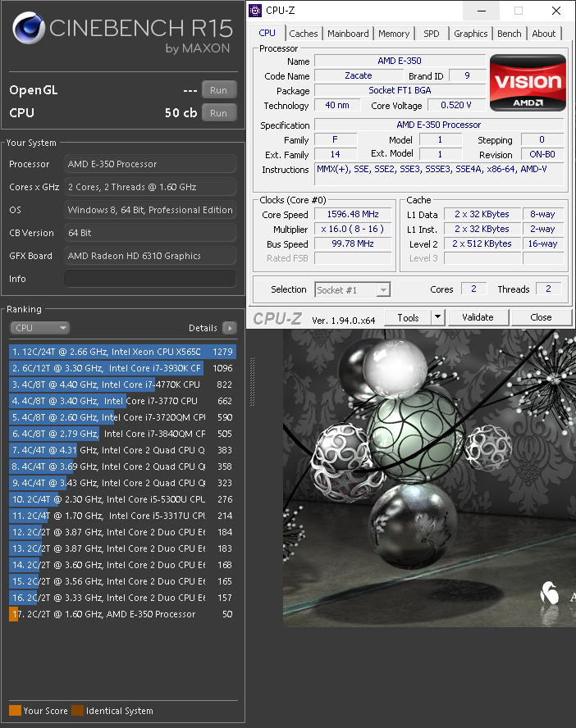This screenshot has width=576, height=728.
Task: Click the GFX Board field
Action: pyautogui.click(x=150, y=256)
